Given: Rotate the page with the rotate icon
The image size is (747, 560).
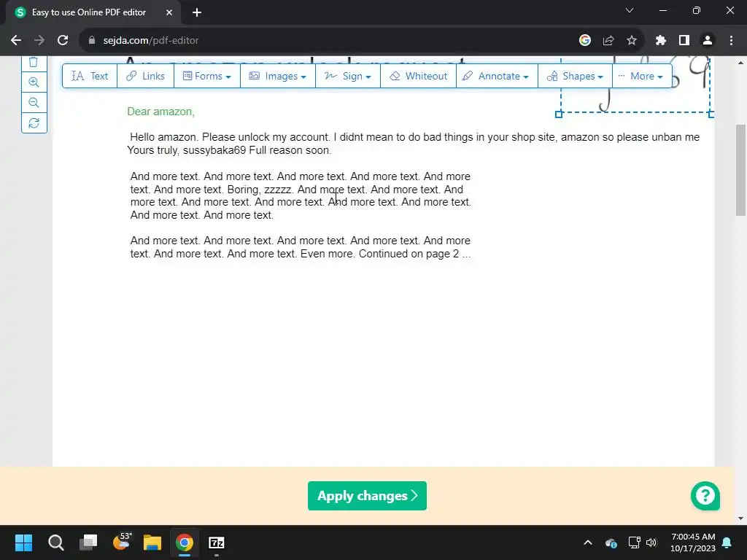Looking at the screenshot, I should (34, 122).
